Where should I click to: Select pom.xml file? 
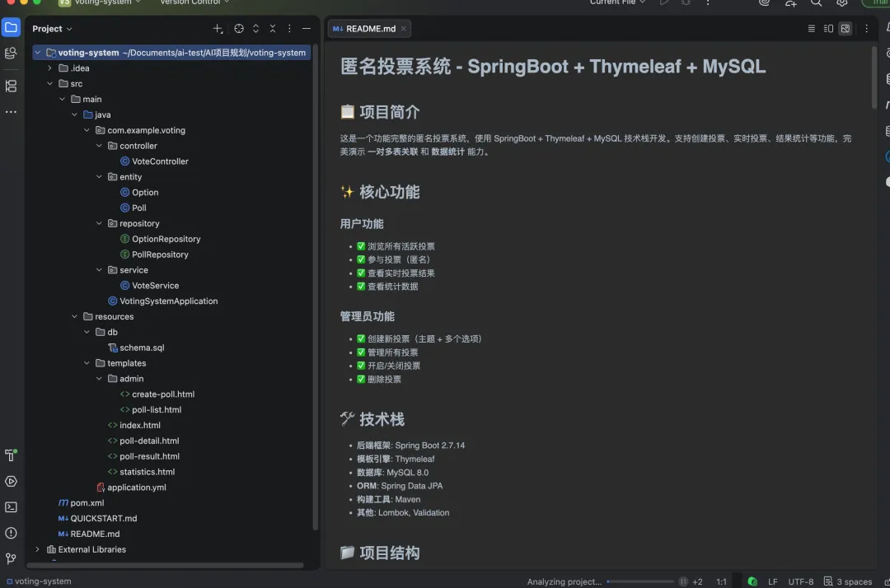click(x=81, y=503)
